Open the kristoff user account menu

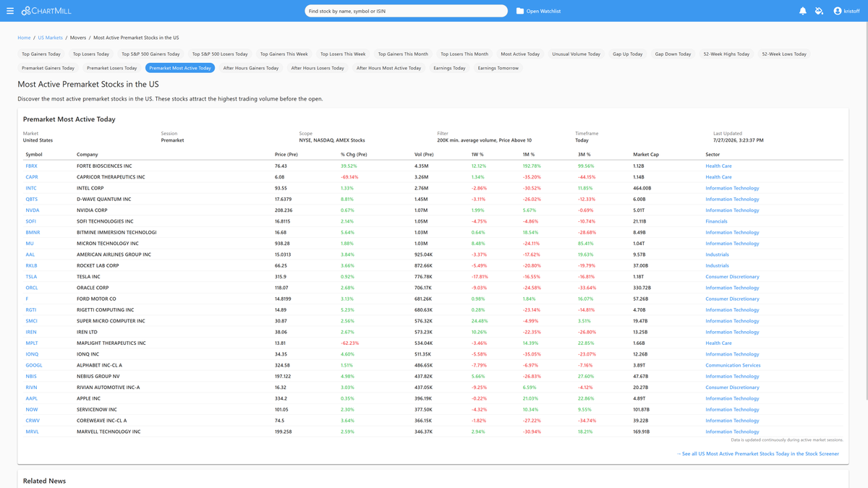point(846,11)
